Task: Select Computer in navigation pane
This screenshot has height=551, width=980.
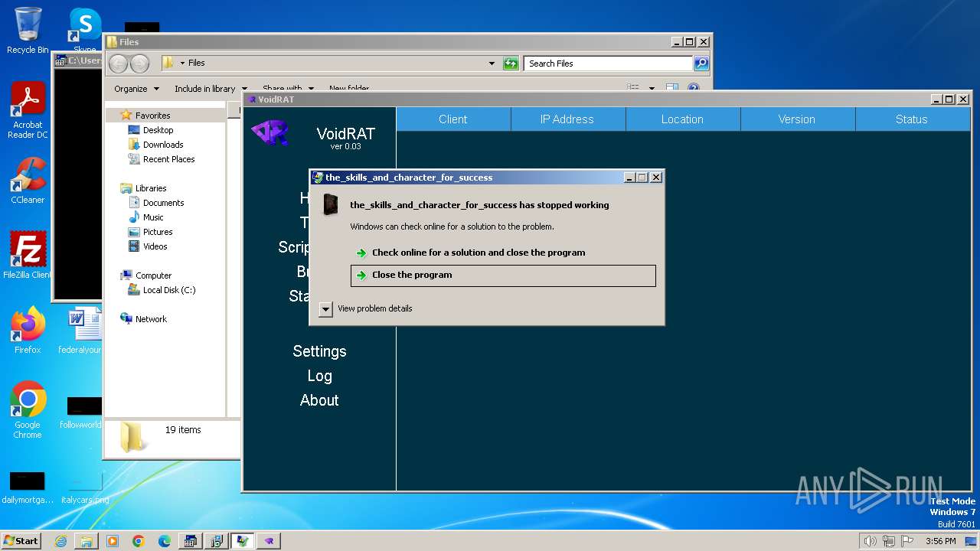Action: tap(153, 275)
